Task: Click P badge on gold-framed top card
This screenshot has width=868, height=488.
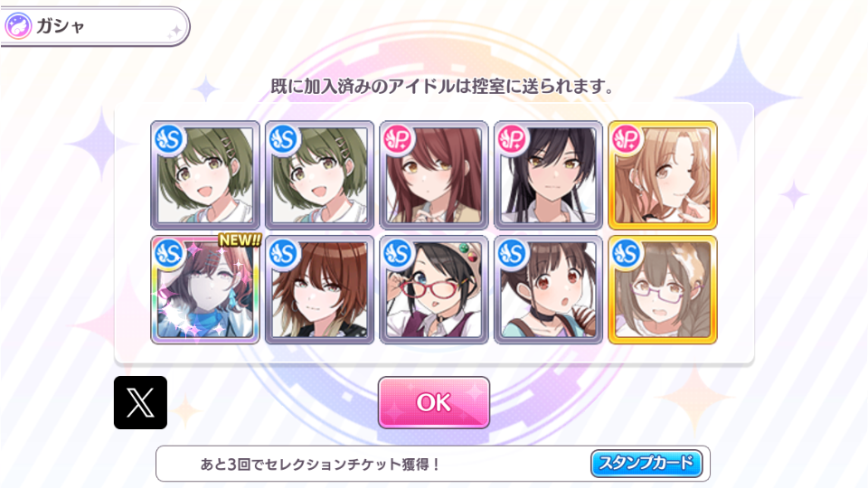Action: [627, 139]
